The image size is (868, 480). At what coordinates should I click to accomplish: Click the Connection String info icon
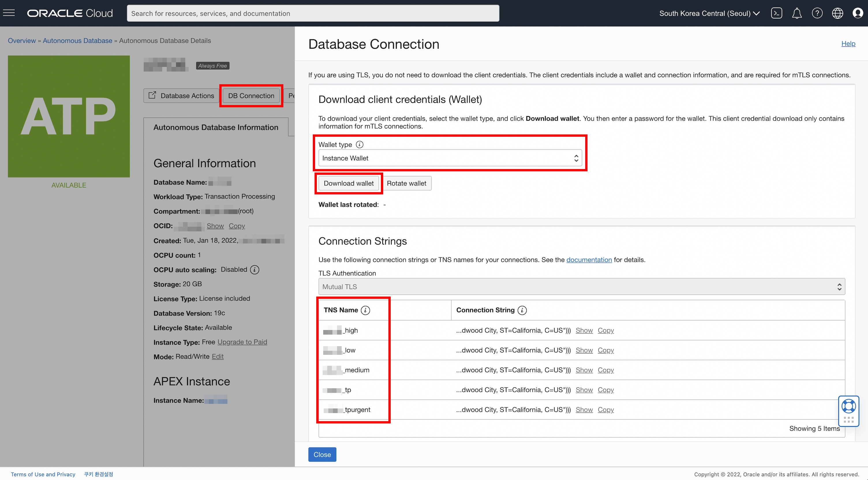tap(522, 310)
